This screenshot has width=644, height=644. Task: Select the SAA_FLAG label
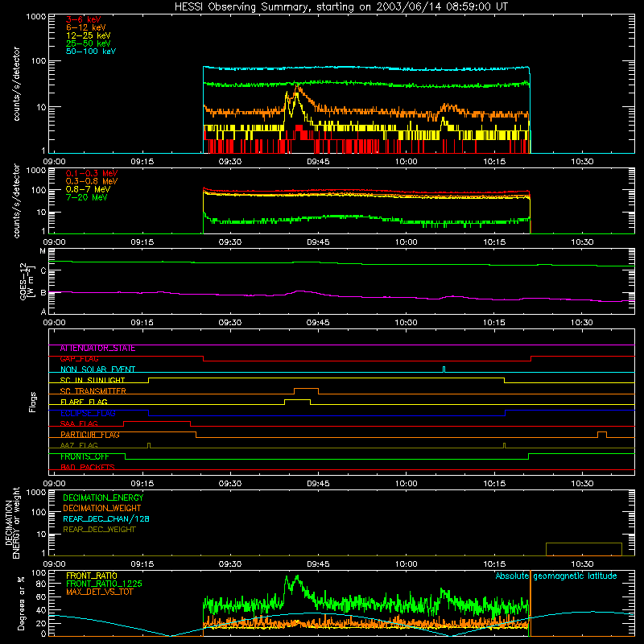[x=79, y=423]
